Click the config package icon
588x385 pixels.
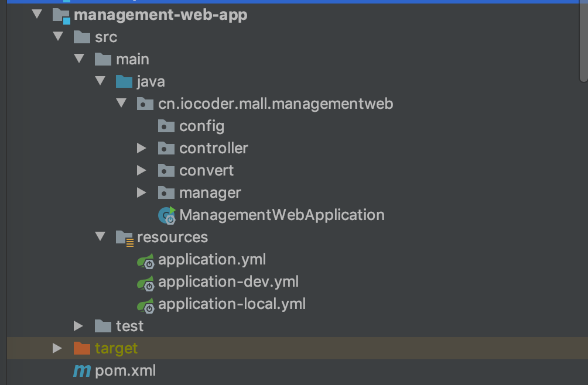click(x=166, y=126)
